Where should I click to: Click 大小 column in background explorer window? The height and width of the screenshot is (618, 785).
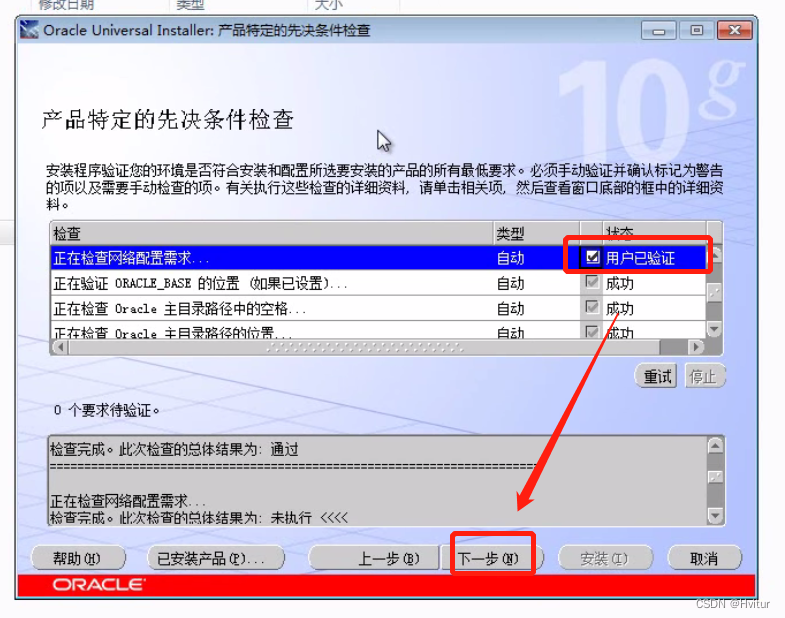pos(328,5)
